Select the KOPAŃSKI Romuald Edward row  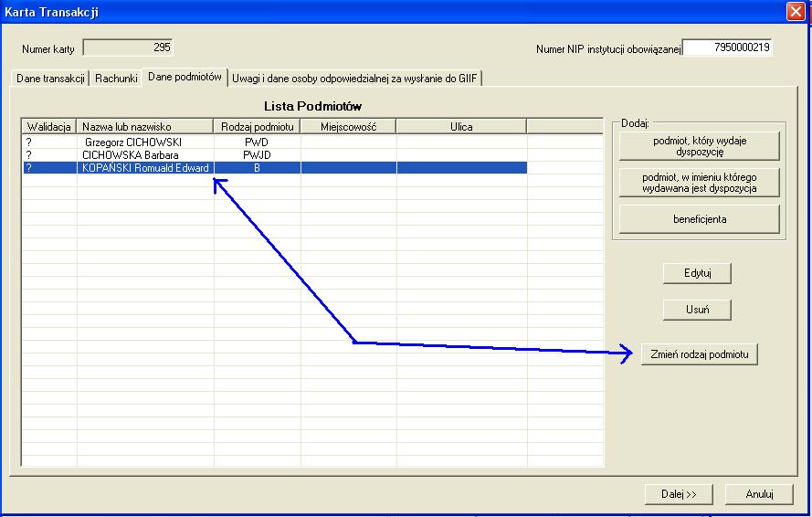pyautogui.click(x=274, y=168)
